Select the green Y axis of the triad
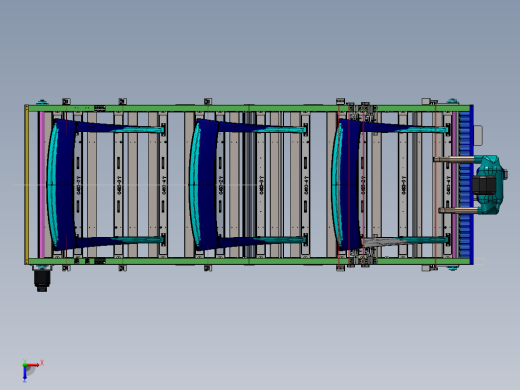Image resolution: width=520 pixels, height=390 pixels. click(x=25, y=362)
